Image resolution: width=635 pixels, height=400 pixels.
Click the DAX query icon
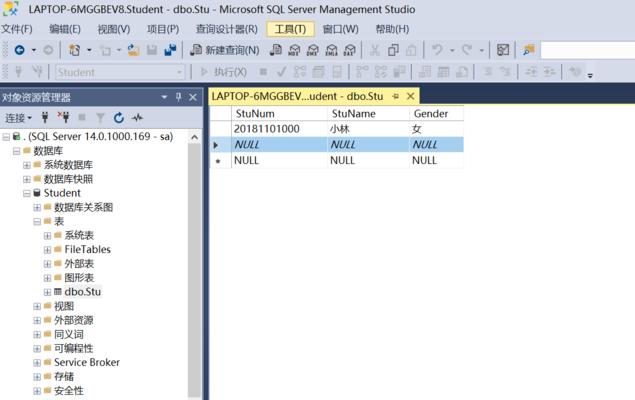coord(349,50)
